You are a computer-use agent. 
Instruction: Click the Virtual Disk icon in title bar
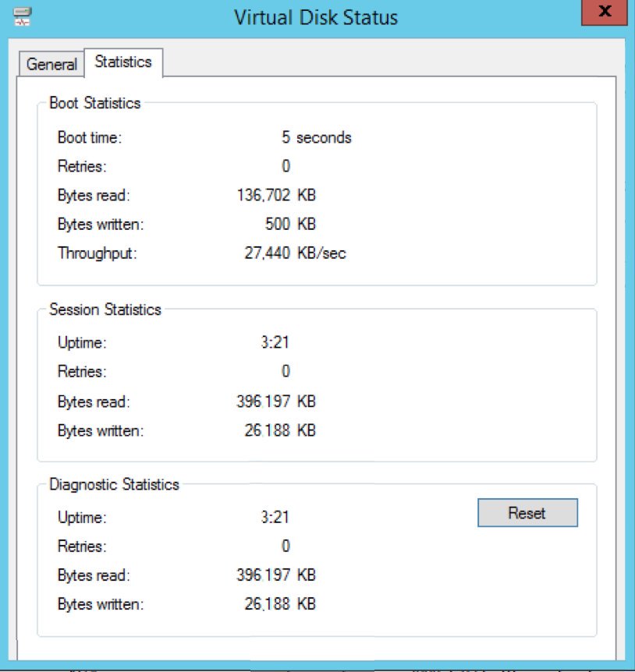[22, 17]
